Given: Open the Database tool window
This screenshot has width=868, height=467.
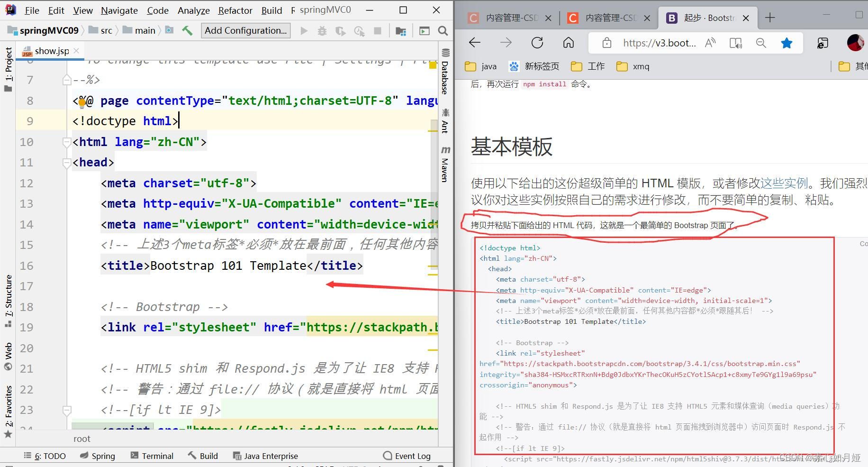Looking at the screenshot, I should (x=445, y=71).
